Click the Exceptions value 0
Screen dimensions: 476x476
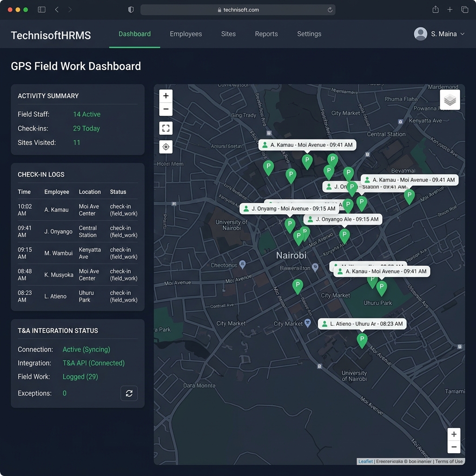[64, 393]
